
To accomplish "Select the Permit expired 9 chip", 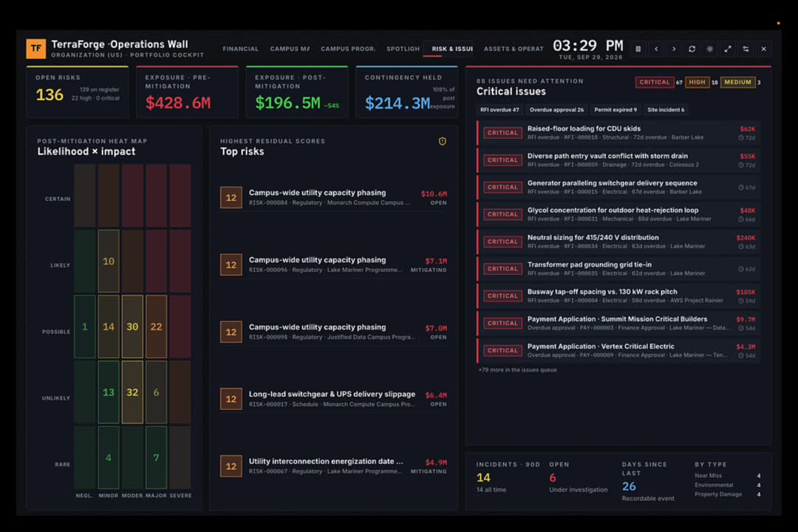I will [x=615, y=109].
